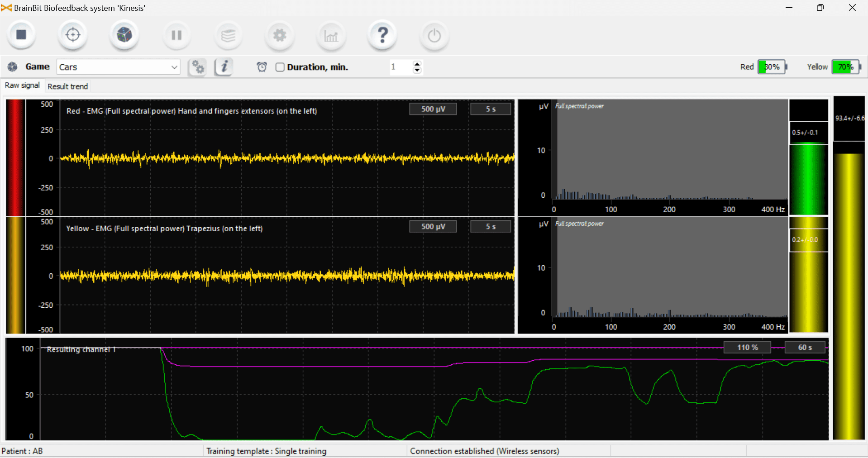Screen dimensions: 868x458
Task: Select the Raw signal tab
Action: (x=22, y=86)
